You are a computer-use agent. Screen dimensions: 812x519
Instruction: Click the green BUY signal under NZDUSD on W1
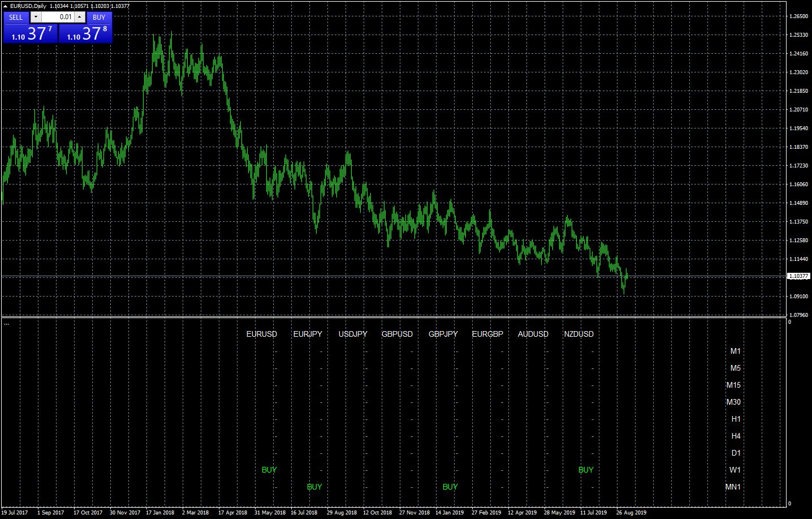click(x=586, y=470)
